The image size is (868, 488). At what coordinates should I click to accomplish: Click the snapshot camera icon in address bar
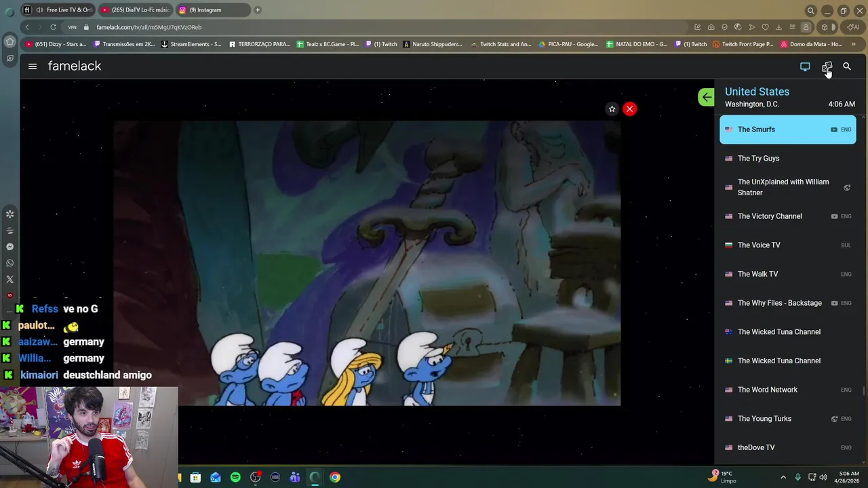(x=711, y=27)
